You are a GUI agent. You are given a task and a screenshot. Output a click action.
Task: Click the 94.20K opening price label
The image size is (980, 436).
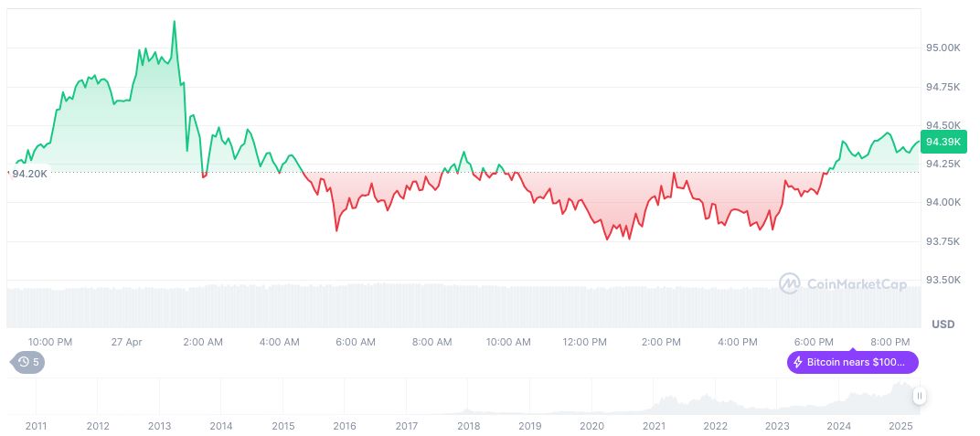click(27, 173)
